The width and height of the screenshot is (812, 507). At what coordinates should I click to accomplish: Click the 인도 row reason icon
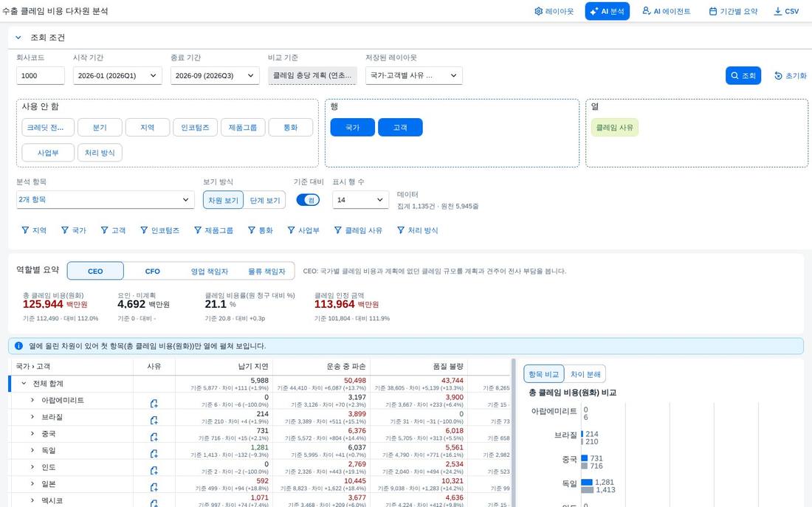[154, 470]
